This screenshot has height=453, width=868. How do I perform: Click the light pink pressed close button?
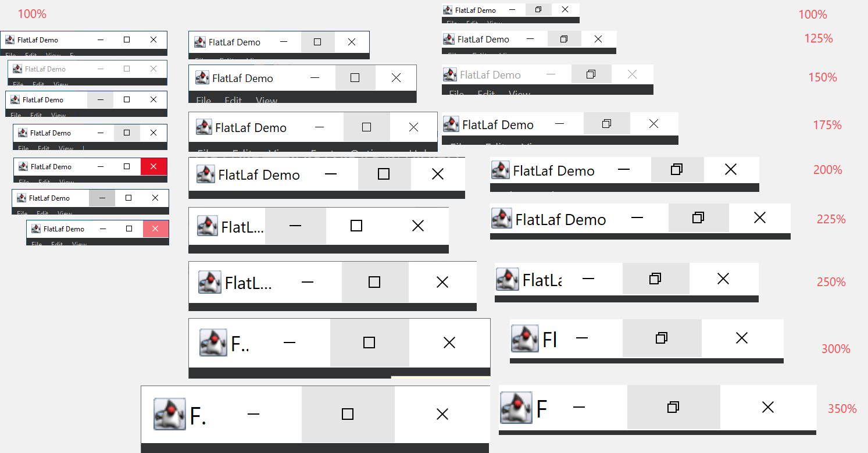[x=155, y=229]
